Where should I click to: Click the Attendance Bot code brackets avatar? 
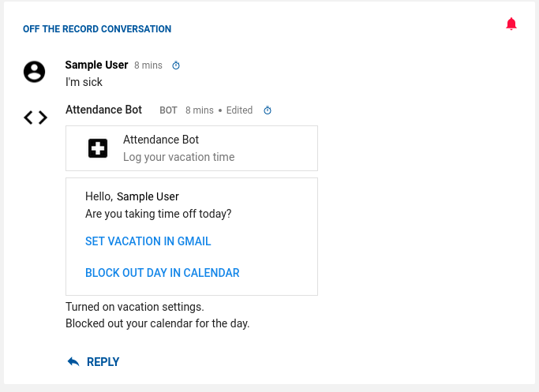(x=36, y=118)
